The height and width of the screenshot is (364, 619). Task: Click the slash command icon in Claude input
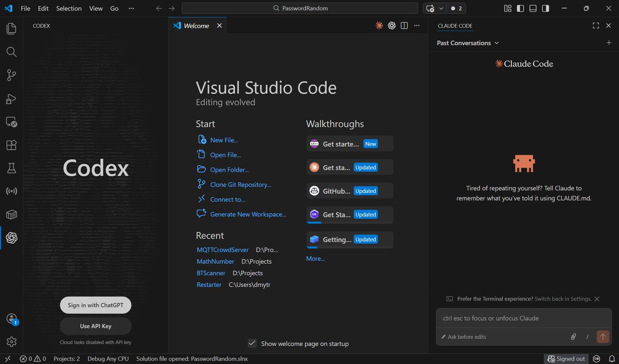[x=587, y=337]
